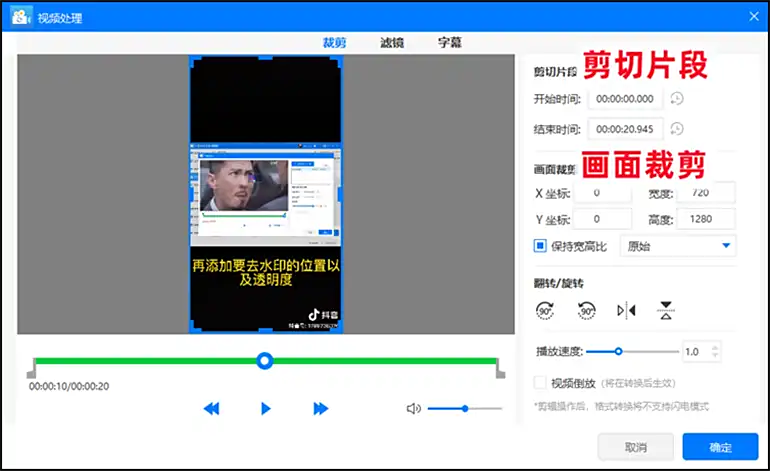Open the 原始 aspect ratio dropdown
770x471 pixels.
coord(678,245)
